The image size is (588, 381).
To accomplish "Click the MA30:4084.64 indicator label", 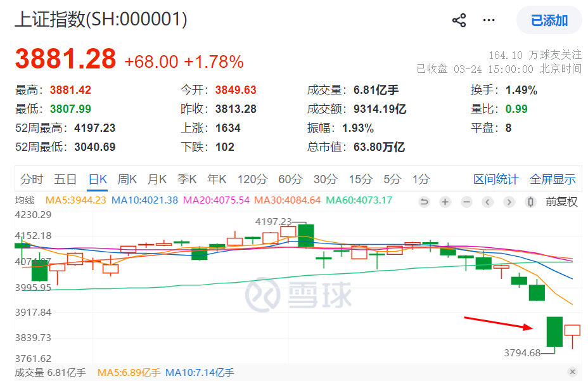I will 288,200.
